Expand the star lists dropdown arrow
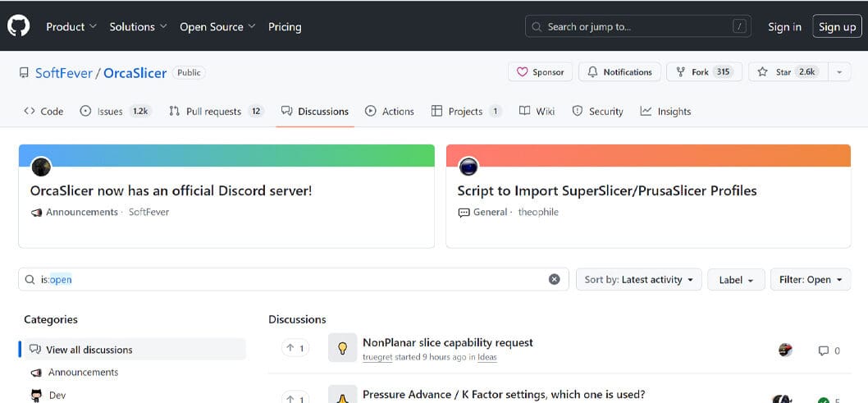868x403 pixels. click(x=840, y=72)
